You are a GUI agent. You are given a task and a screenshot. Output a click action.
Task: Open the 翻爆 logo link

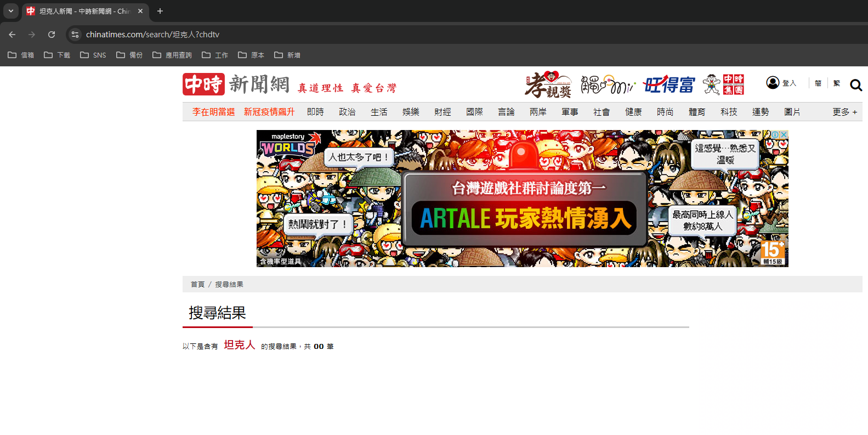coord(608,84)
